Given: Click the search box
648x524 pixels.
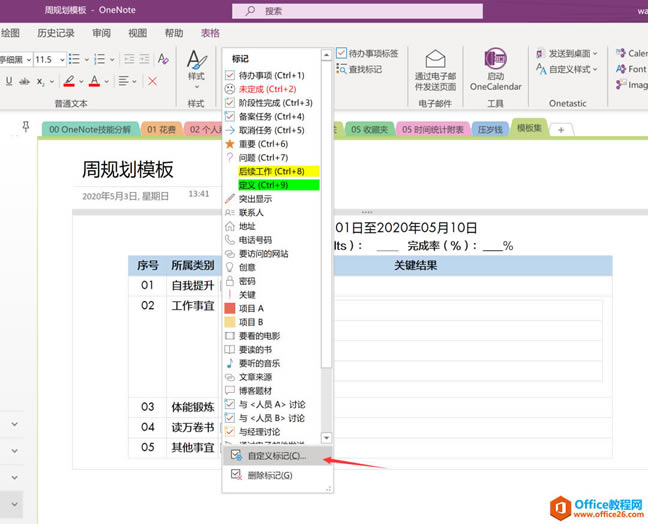Looking at the screenshot, I should tap(357, 11).
